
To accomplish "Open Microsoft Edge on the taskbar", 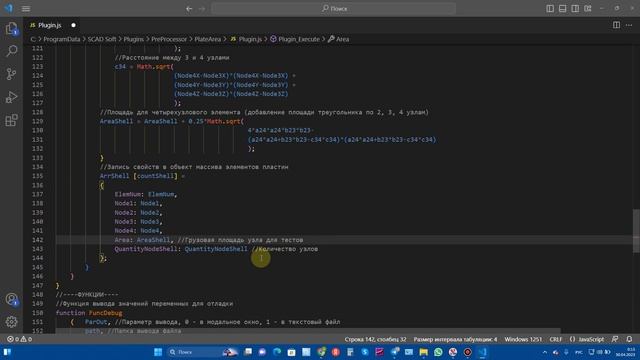I will tap(277, 352).
